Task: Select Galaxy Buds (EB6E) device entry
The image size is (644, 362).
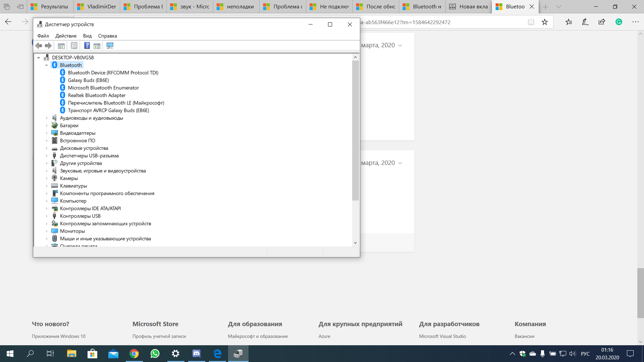Action: 88,80
